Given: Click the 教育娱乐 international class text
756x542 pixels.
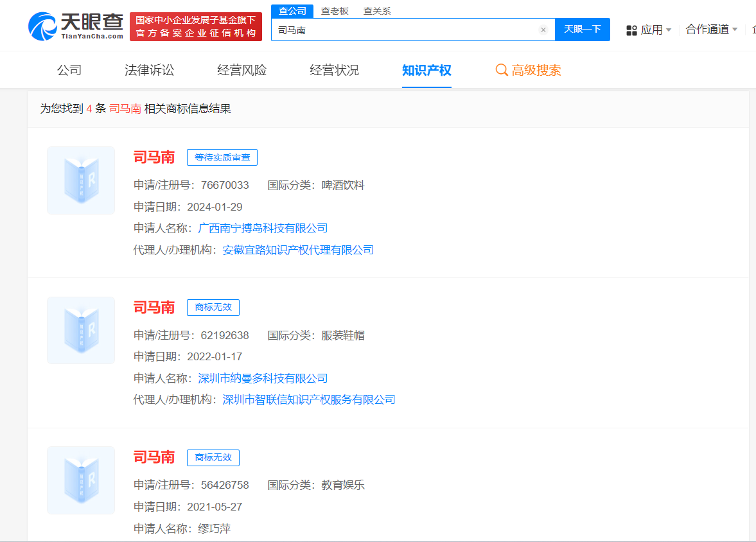Looking at the screenshot, I should 343,485.
